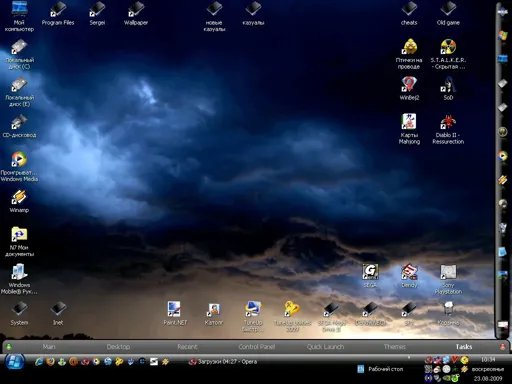The height and width of the screenshot is (384, 512).
Task: Open the SPY folder shortcut
Action: pyautogui.click(x=409, y=313)
